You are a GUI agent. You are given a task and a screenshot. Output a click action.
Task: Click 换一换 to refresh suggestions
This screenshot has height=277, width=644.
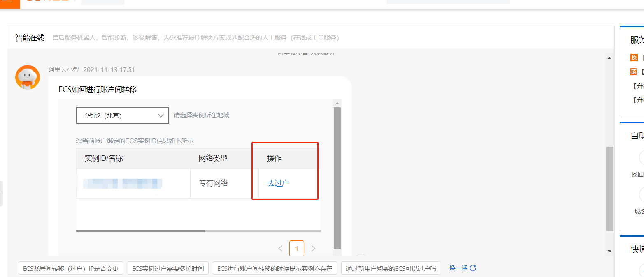[458, 268]
